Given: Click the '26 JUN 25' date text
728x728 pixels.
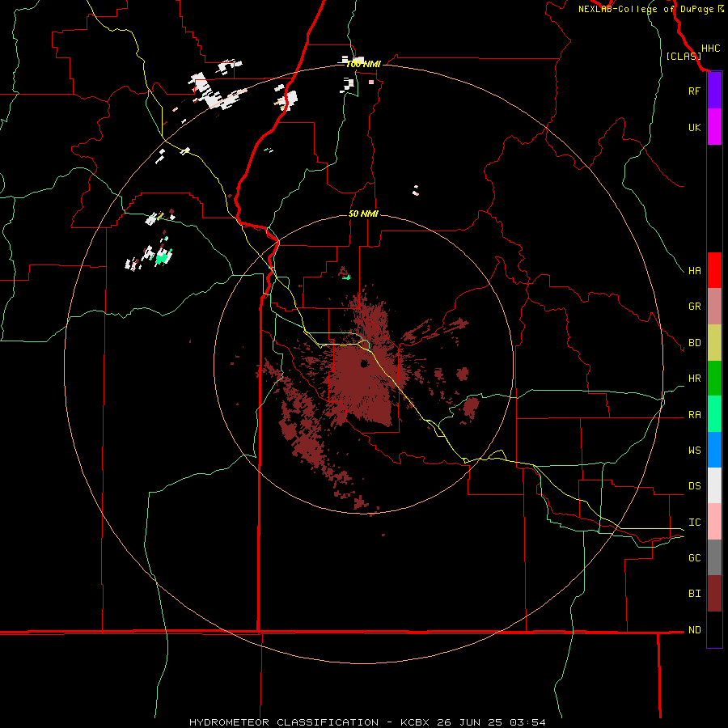Looking at the screenshot, I should tap(470, 722).
